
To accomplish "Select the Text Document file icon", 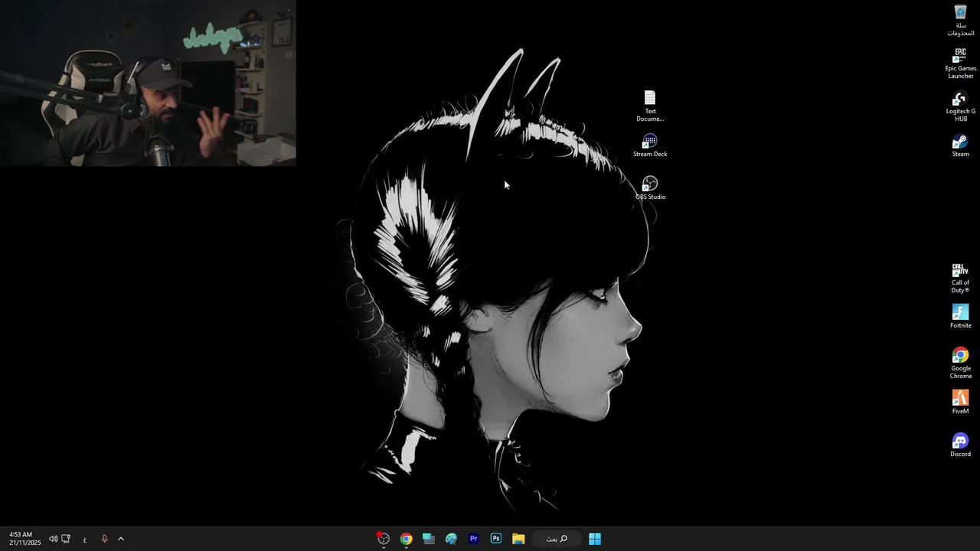I will pos(650,106).
